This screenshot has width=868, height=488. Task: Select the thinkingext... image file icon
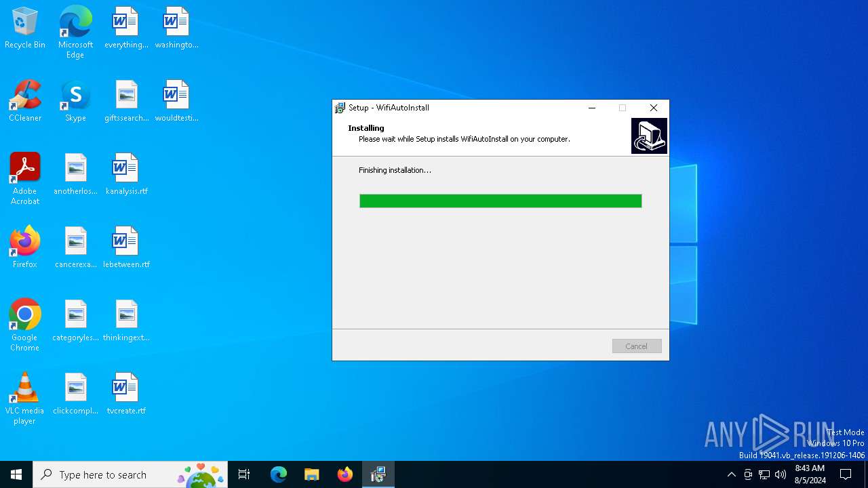coord(126,321)
